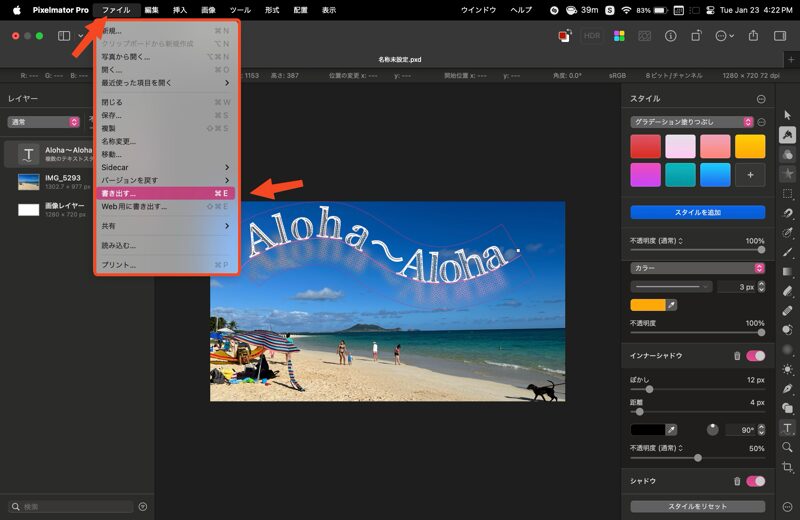Viewport: 800px width, 520px height.
Task: Add new gradient preset with plus tile
Action: pos(750,175)
